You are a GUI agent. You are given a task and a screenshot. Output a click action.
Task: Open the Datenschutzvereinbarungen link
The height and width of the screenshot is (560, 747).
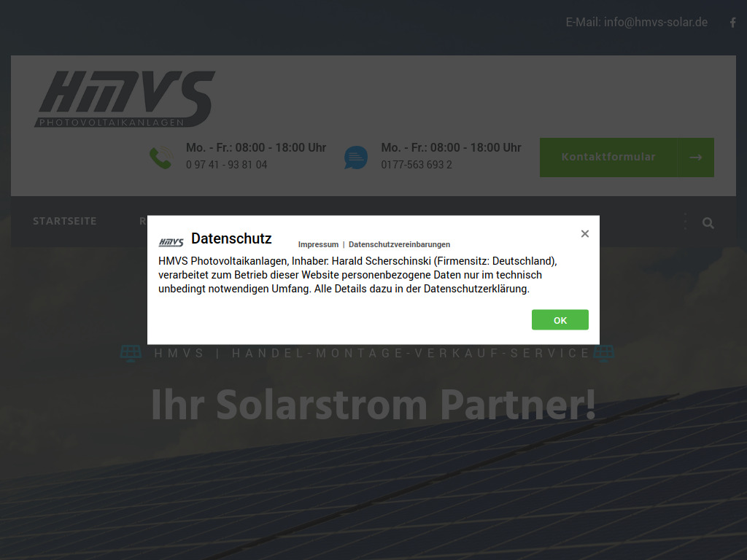(x=399, y=244)
